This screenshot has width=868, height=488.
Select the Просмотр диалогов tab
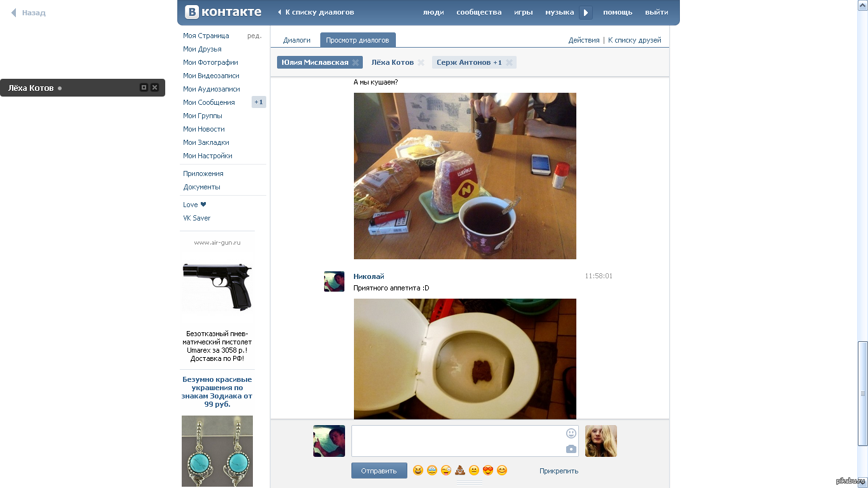358,40
